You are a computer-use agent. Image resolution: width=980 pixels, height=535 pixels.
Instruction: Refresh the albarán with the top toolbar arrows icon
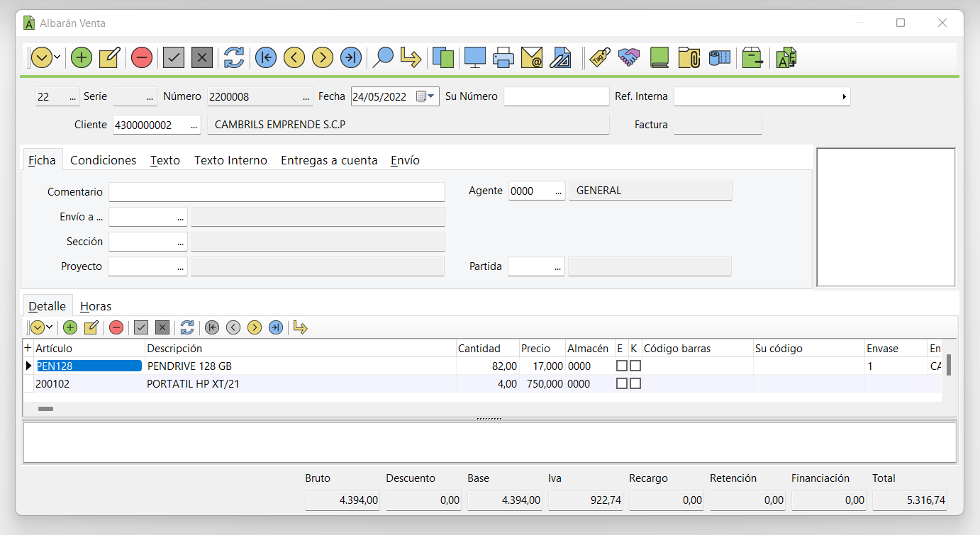tap(234, 57)
